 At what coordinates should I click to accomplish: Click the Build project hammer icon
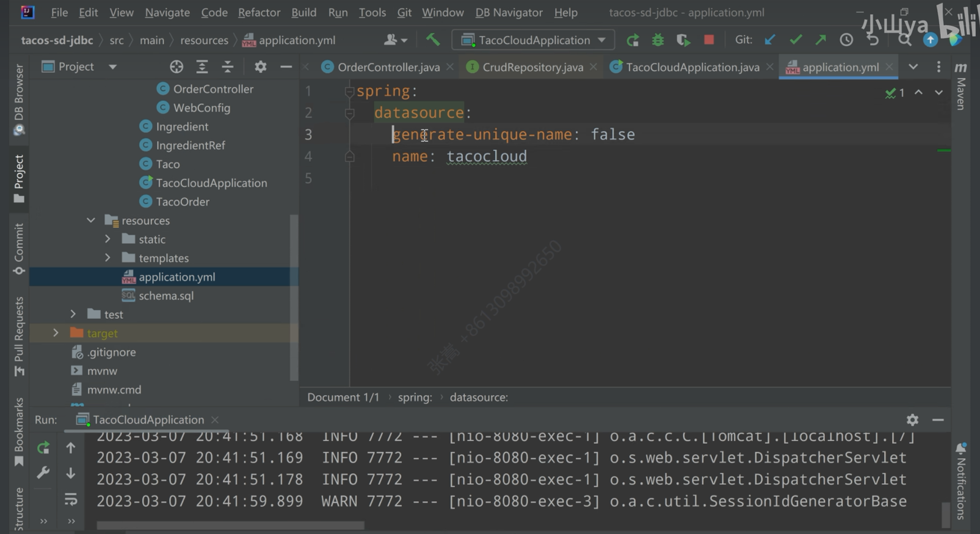coord(432,40)
